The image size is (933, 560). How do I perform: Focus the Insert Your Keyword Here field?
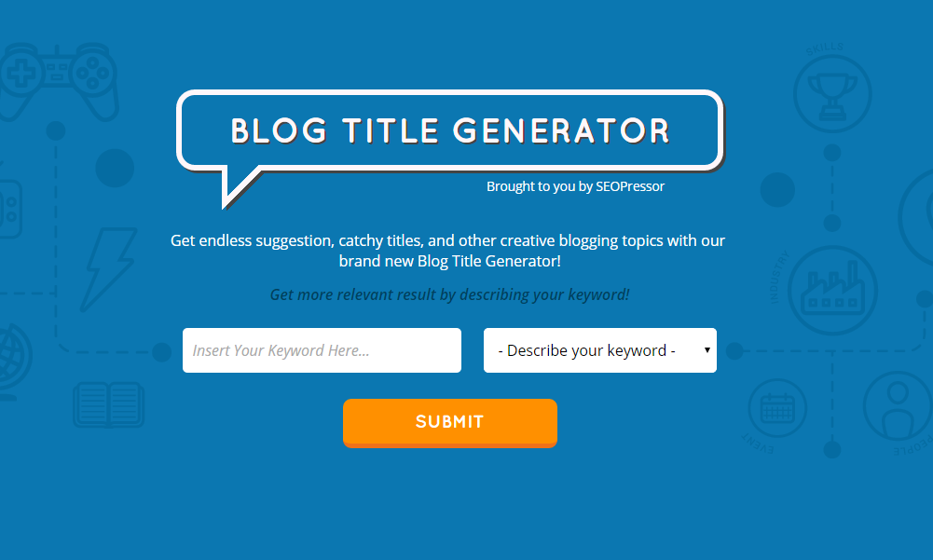tap(322, 350)
